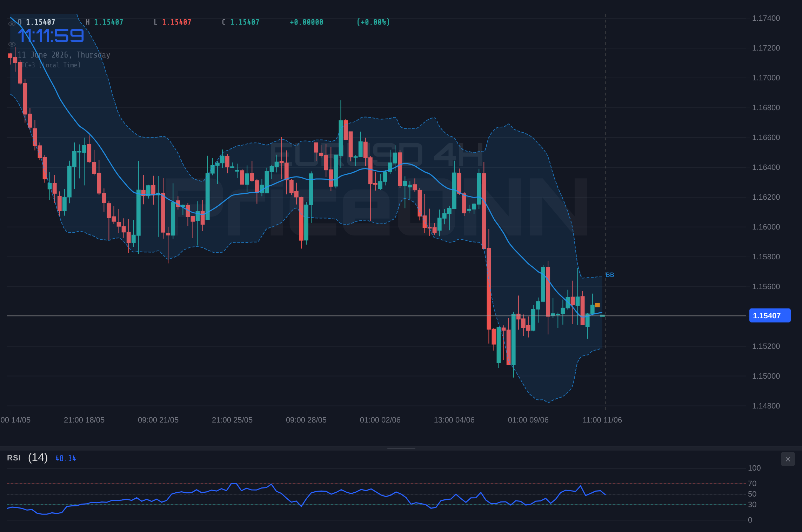The image size is (802, 532).
Task: Click the 01:00 09/06 time axis label
Action: click(x=528, y=420)
